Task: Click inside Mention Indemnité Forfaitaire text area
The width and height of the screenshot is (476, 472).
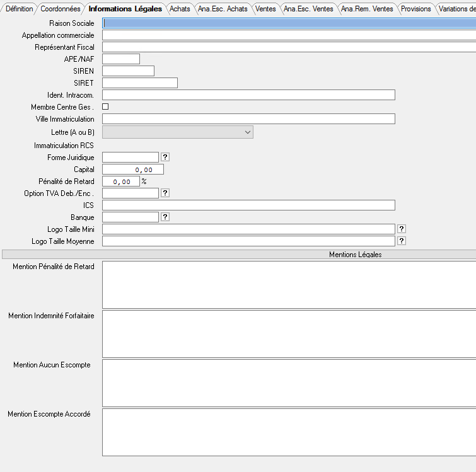Action: click(289, 334)
